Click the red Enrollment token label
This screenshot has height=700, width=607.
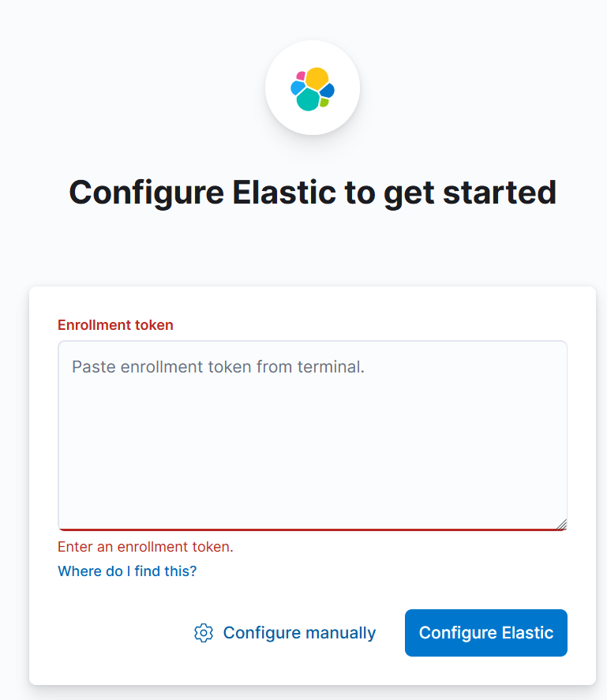[115, 324]
